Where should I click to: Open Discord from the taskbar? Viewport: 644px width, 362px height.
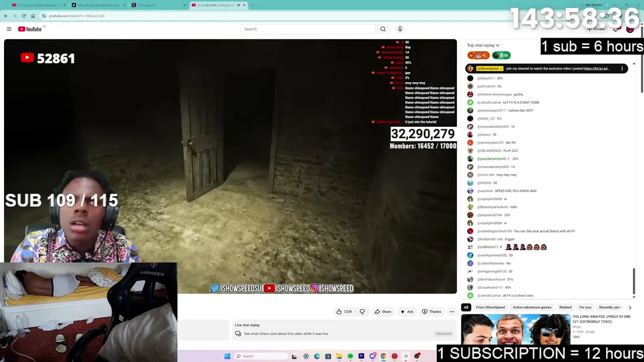(372, 356)
